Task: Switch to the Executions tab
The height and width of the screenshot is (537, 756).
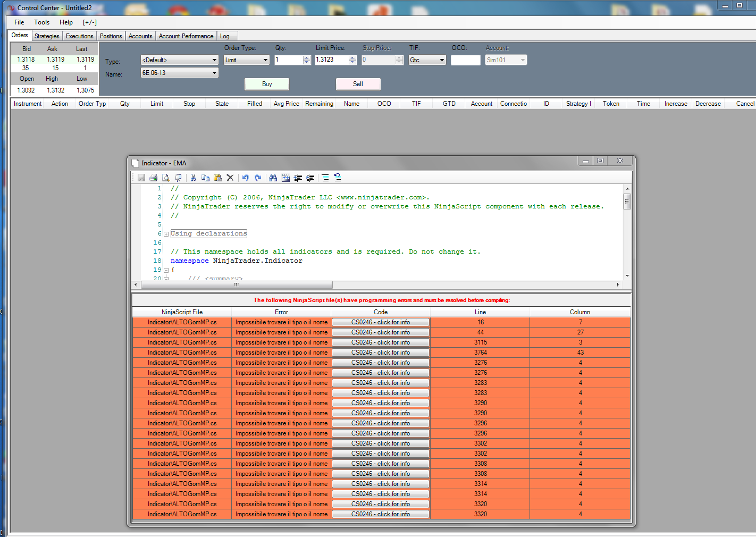Action: click(80, 36)
